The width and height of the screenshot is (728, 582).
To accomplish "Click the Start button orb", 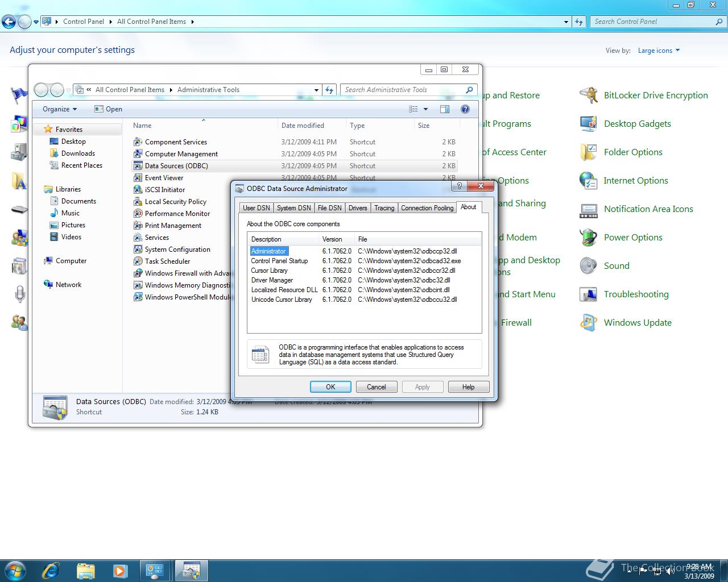I will pyautogui.click(x=15, y=570).
